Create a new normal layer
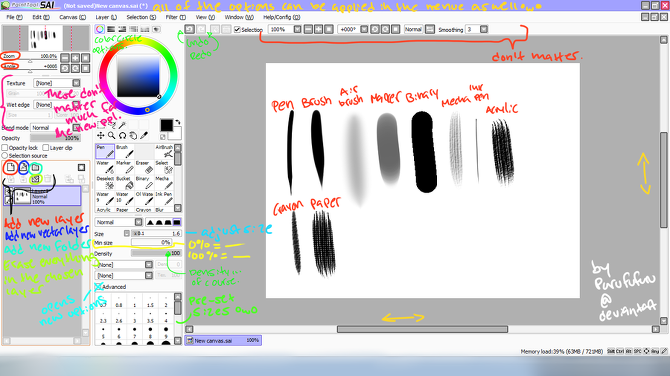 coord(11,167)
